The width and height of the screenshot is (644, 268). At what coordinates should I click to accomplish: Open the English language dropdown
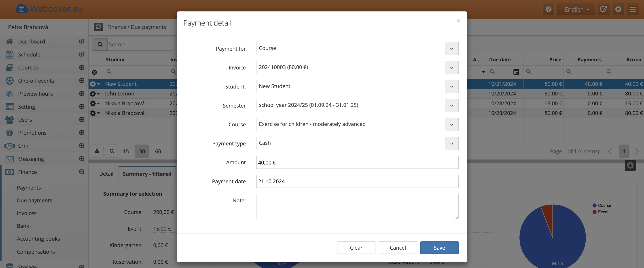tap(576, 9)
